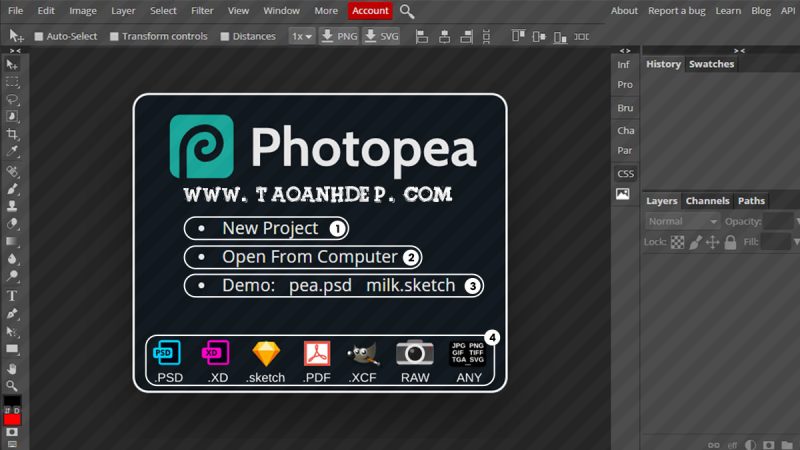The width and height of the screenshot is (800, 450).
Task: Select the Lasso tool
Action: 12,99
